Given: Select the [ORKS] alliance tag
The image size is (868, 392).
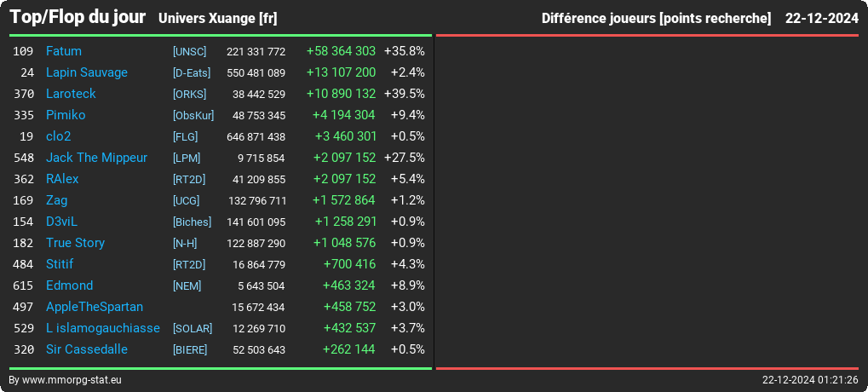Looking at the screenshot, I should pos(189,94).
